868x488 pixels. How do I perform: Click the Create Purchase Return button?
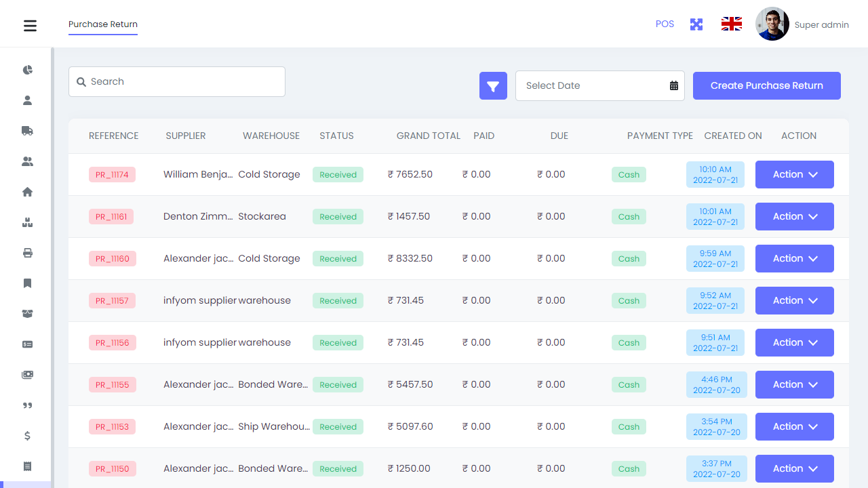click(x=766, y=85)
